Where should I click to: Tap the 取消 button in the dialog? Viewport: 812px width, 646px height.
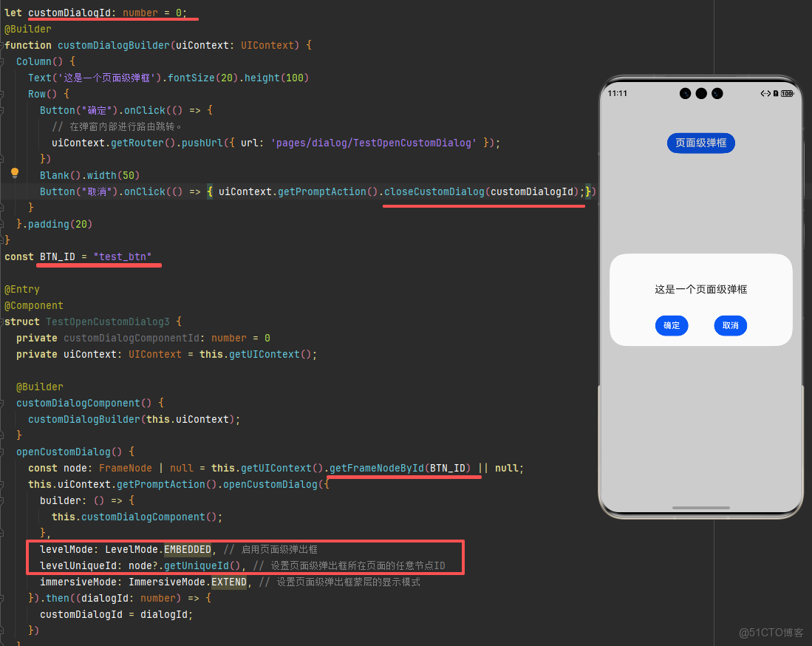(x=730, y=325)
